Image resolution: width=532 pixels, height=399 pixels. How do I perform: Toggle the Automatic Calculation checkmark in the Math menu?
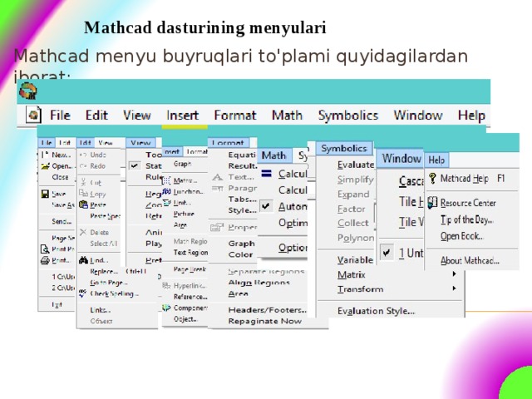click(266, 206)
